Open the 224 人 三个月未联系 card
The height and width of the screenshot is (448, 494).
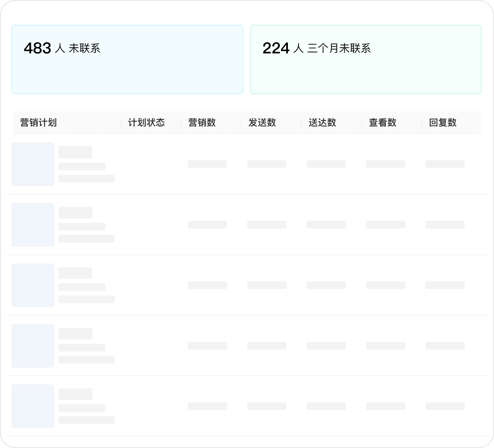coord(365,59)
